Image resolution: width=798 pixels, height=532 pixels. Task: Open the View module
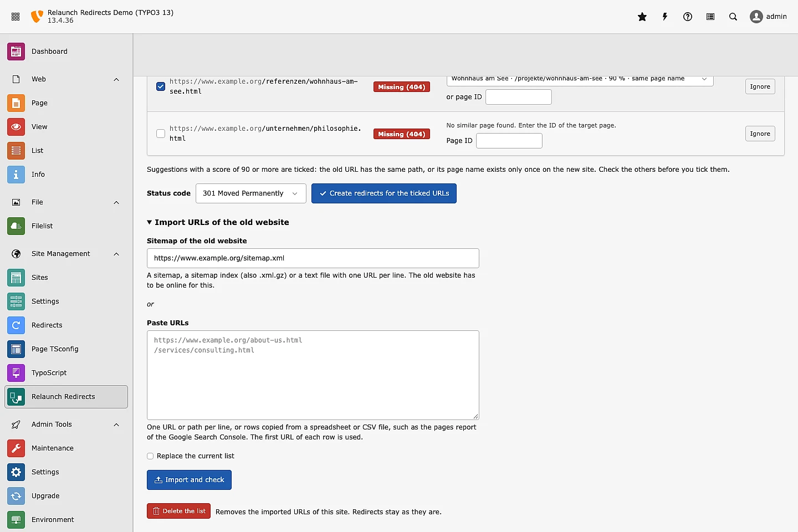coord(66,127)
